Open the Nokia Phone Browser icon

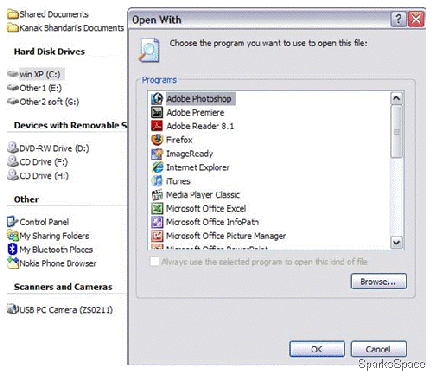pos(13,263)
